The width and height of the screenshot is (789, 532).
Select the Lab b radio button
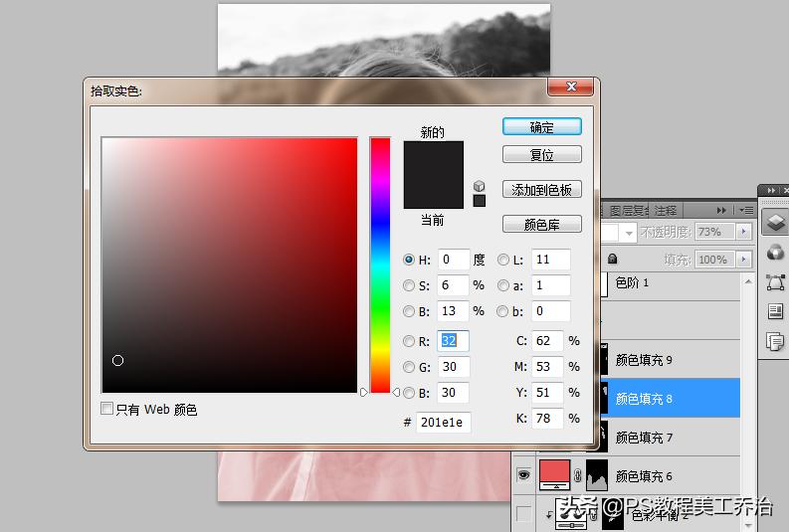pyautogui.click(x=502, y=311)
